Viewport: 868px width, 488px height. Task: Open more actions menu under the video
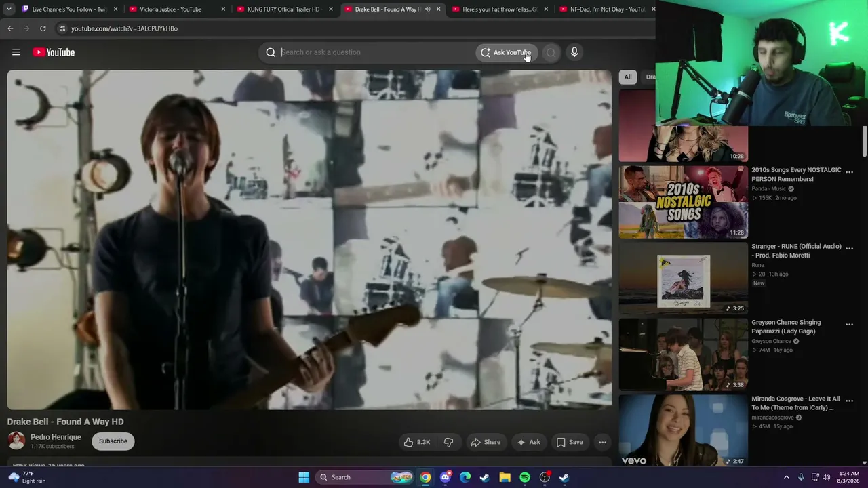click(x=602, y=442)
